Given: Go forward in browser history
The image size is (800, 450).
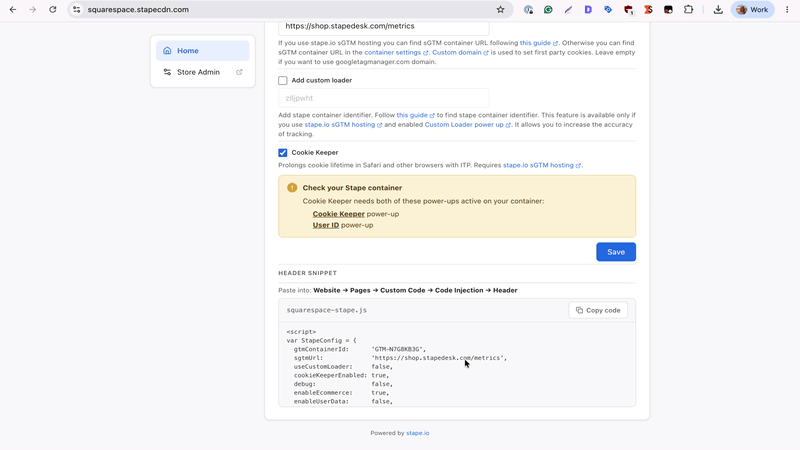Looking at the screenshot, I should coord(33,9).
